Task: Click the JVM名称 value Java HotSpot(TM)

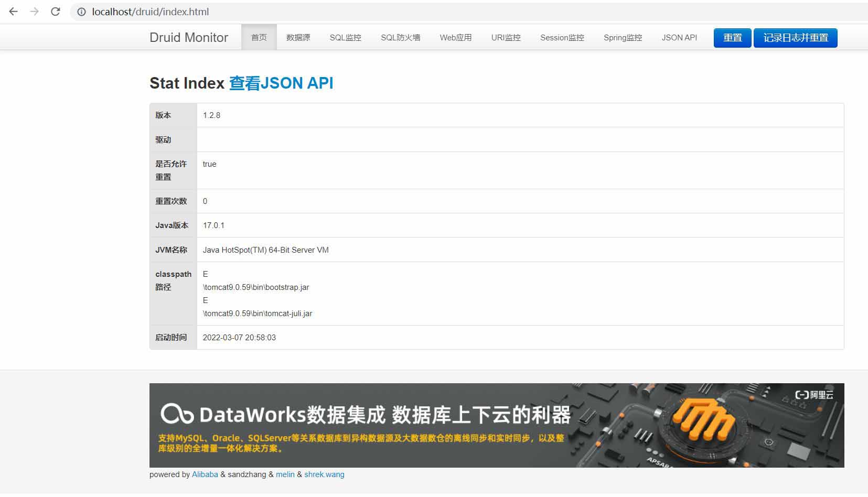Action: (266, 250)
